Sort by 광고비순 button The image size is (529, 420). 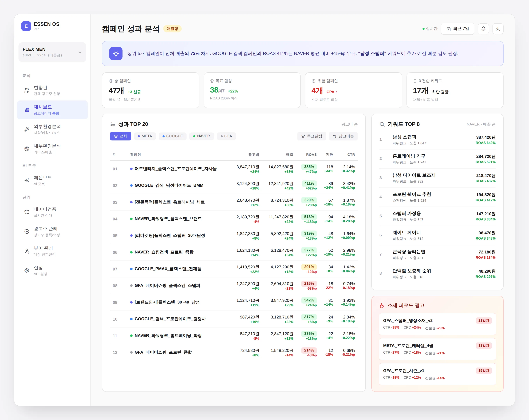(x=343, y=136)
